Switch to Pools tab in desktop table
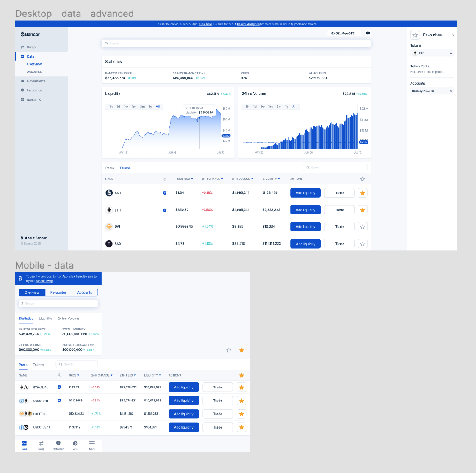Viewport: 476px width, 473px height. click(110, 168)
